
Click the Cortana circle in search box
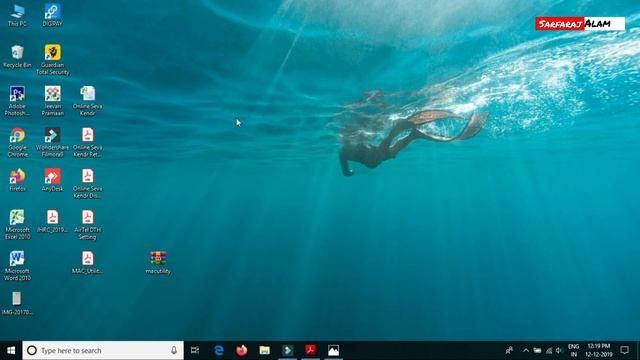(x=32, y=350)
